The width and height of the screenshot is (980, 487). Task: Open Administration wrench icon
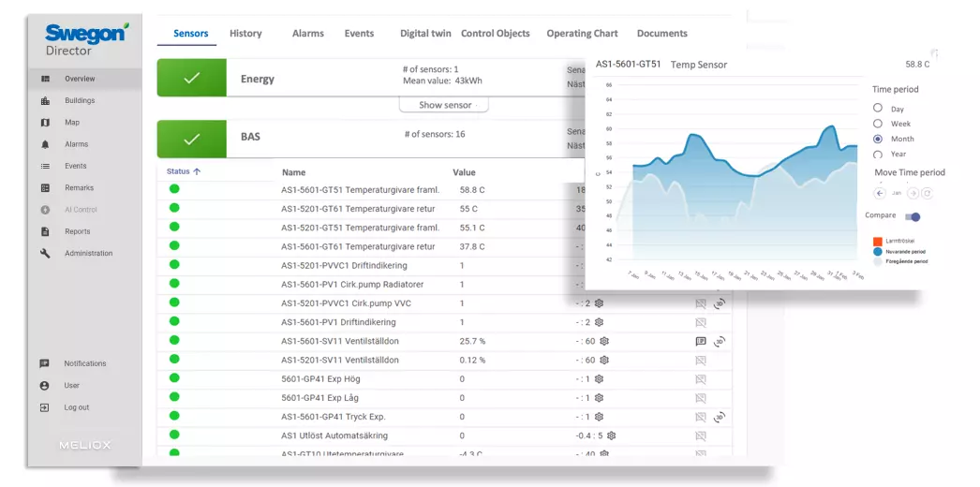45,254
